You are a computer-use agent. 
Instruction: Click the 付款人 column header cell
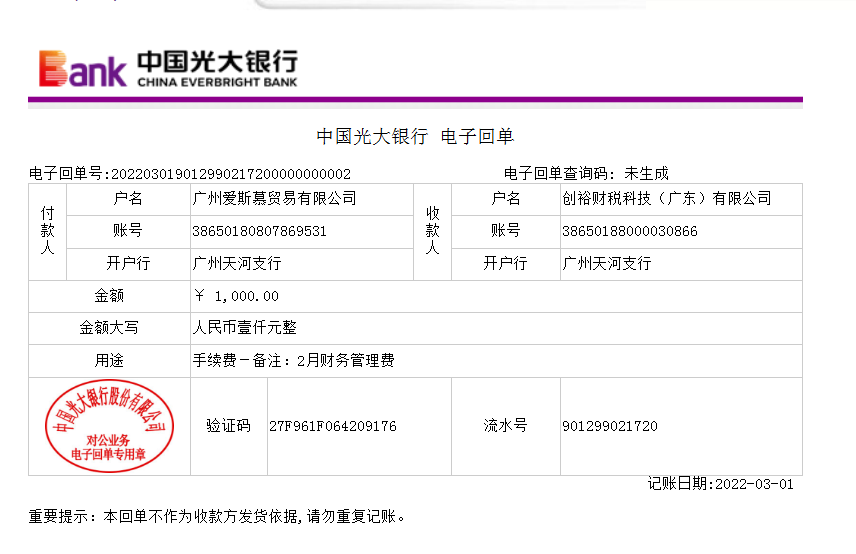coord(47,232)
